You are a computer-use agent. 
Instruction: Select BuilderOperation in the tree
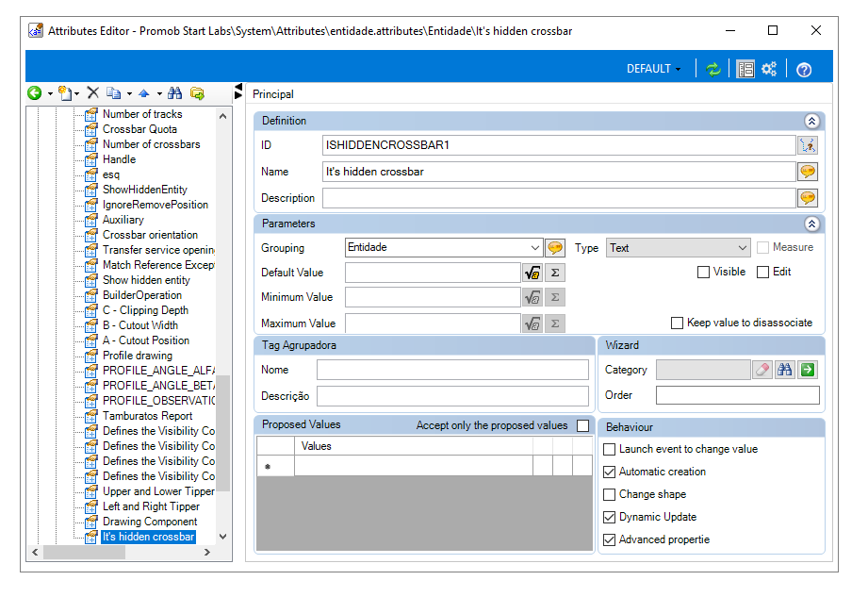click(x=142, y=295)
